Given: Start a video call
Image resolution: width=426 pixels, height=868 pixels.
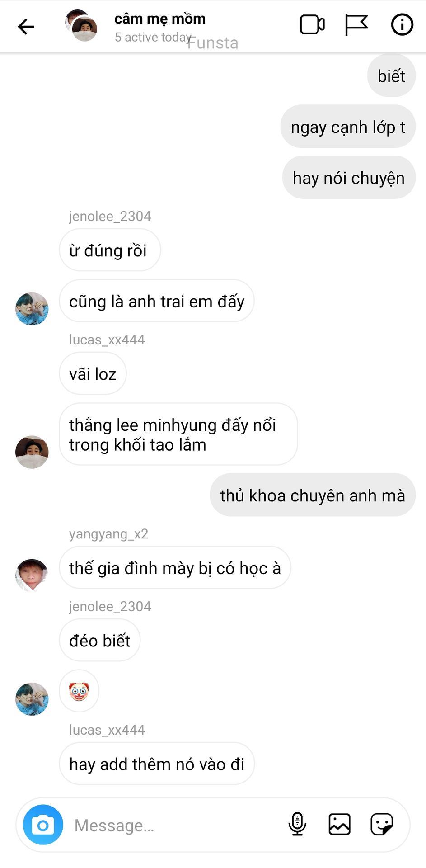Looking at the screenshot, I should click(312, 25).
